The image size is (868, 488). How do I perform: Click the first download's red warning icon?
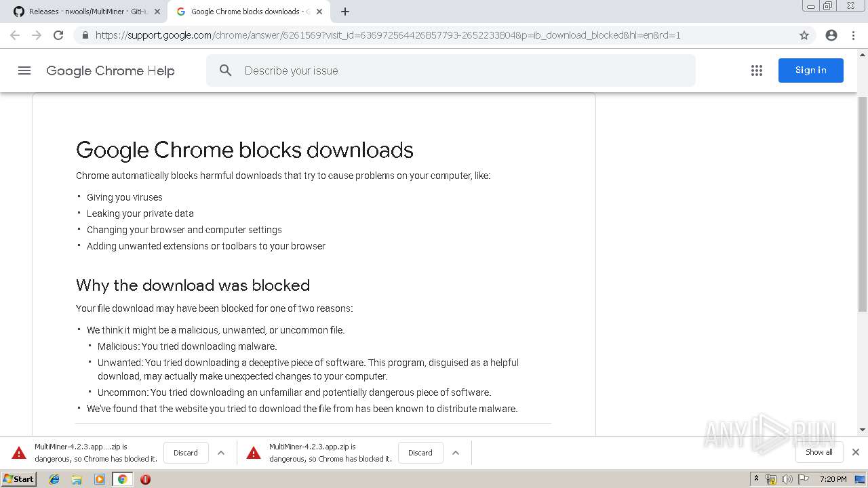19,453
